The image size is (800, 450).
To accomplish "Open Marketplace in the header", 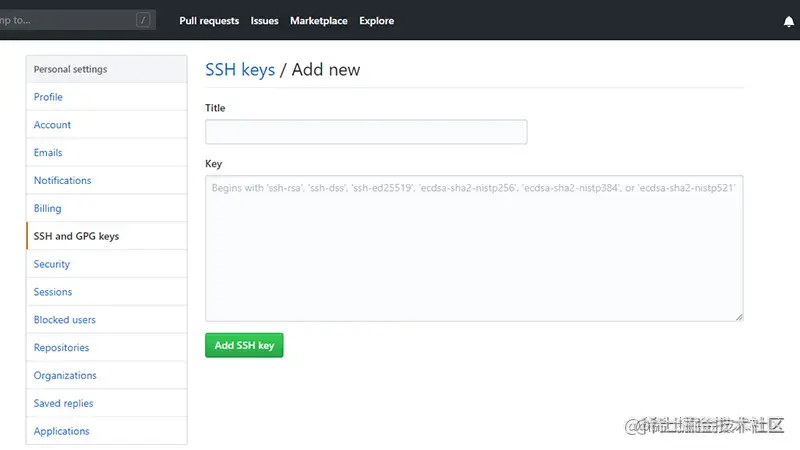I will tap(319, 21).
